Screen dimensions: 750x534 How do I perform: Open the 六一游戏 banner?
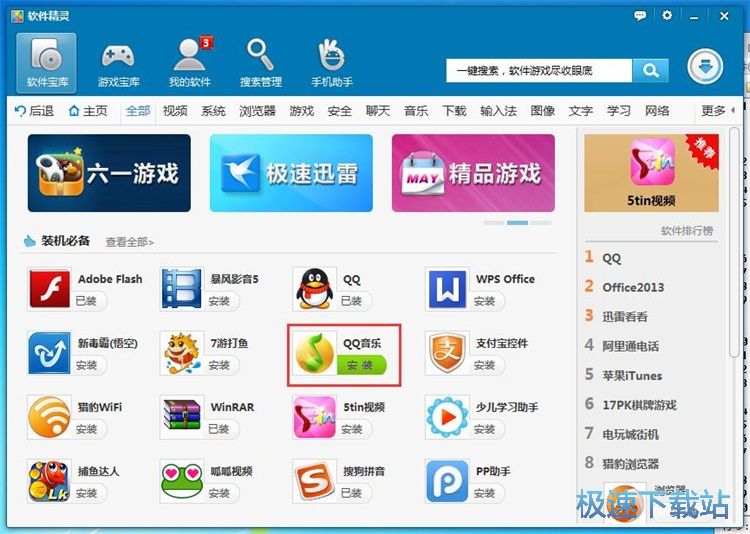click(x=109, y=173)
